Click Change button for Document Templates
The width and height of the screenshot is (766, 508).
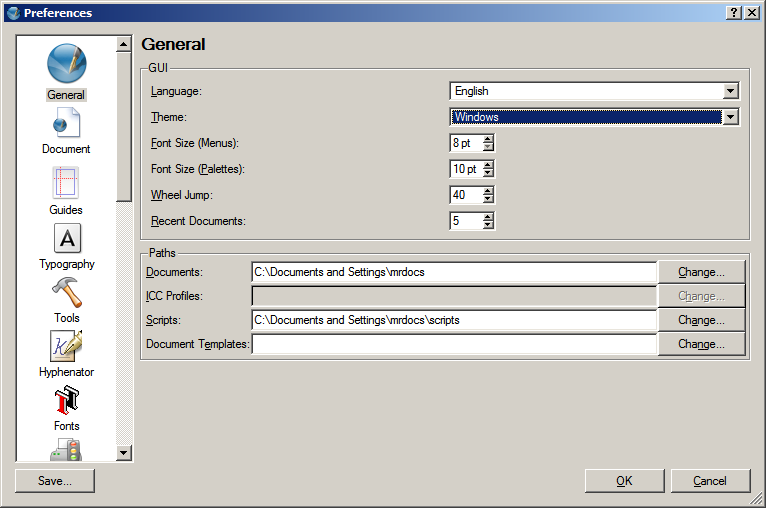(x=701, y=344)
